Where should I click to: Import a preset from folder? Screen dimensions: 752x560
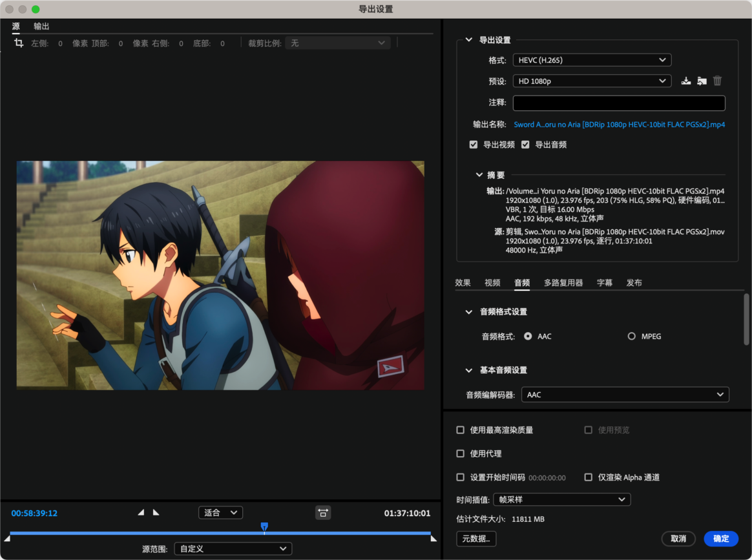pyautogui.click(x=702, y=81)
